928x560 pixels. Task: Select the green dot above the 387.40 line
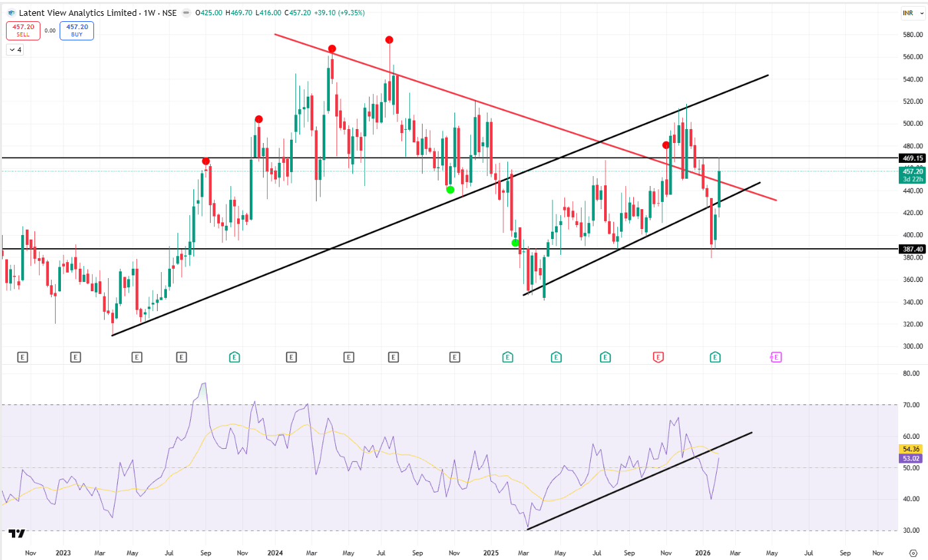[515, 243]
